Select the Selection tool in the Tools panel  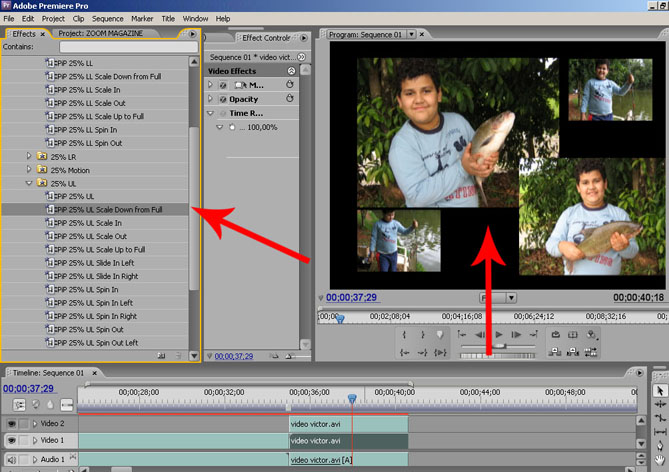click(659, 390)
